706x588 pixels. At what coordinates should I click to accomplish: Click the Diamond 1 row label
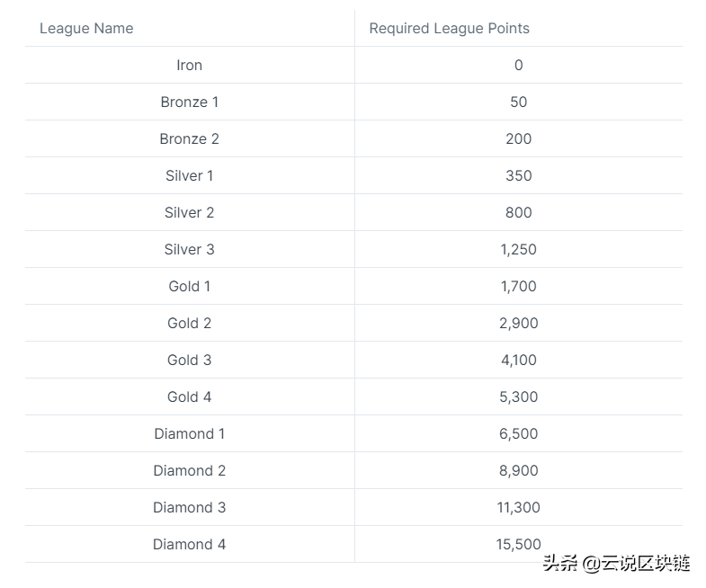pos(189,434)
